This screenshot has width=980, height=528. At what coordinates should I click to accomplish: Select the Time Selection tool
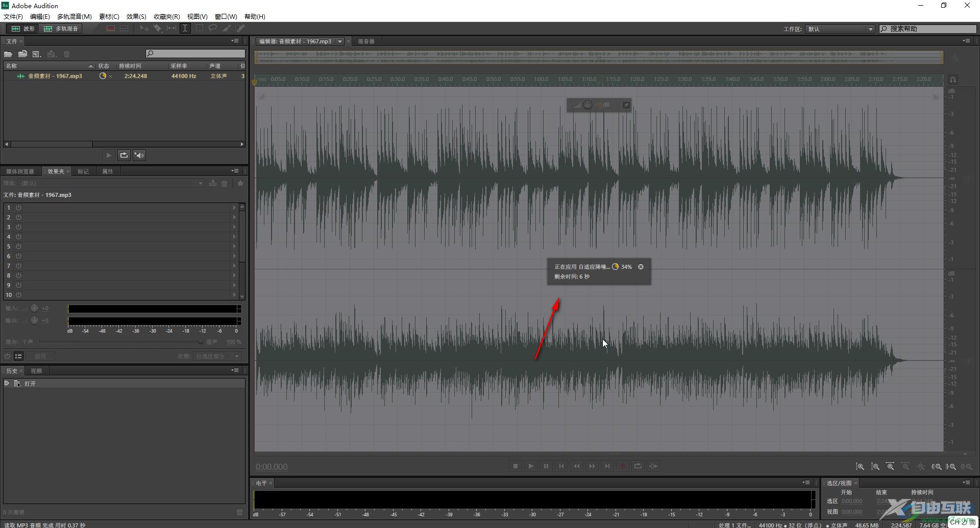[185, 29]
